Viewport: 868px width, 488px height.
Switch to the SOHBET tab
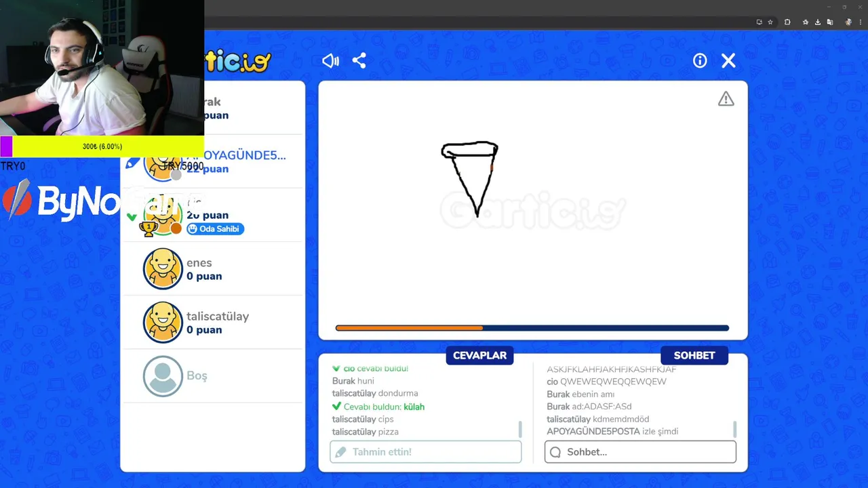coord(694,355)
